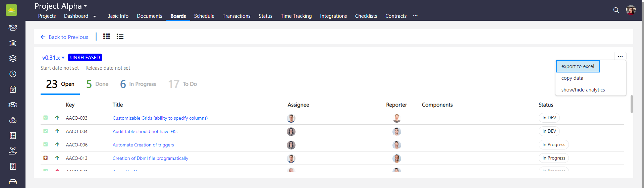This screenshot has width=644, height=188.
Task: Switch to grid view icon
Action: coord(107,37)
